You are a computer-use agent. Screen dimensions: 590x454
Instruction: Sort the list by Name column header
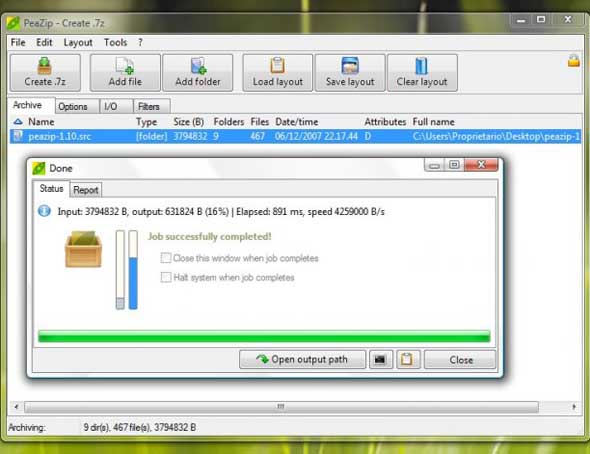pyautogui.click(x=41, y=122)
